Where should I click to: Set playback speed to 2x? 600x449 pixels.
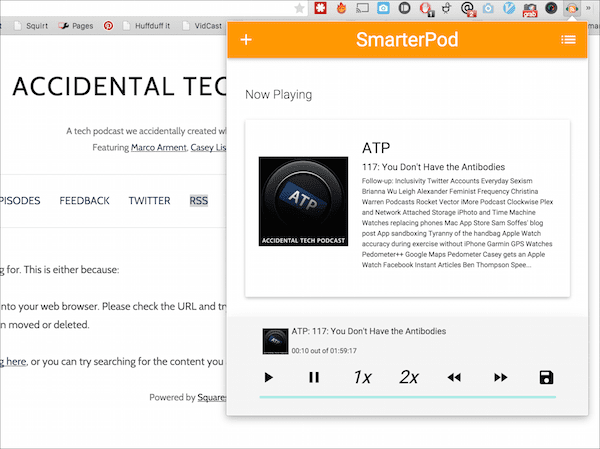pos(409,377)
